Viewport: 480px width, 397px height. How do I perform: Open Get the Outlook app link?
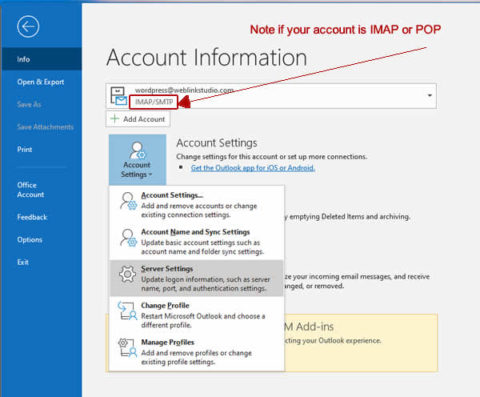pyautogui.click(x=253, y=168)
